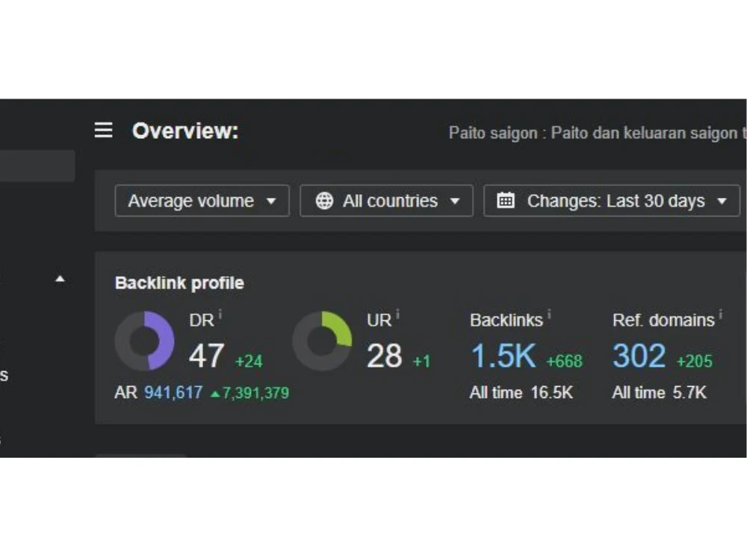Screen dimensions: 747x560
Task: Open the Changes: Last 30 days dropdown
Action: (612, 201)
